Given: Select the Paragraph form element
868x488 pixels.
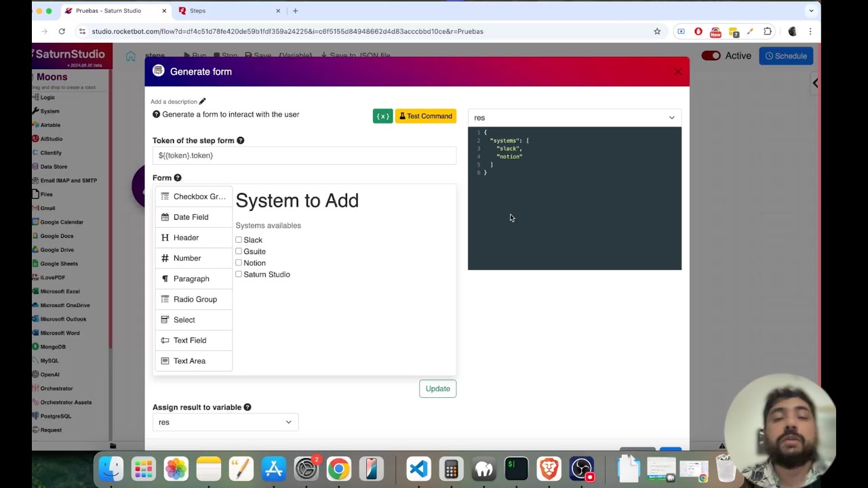Looking at the screenshot, I should [193, 279].
